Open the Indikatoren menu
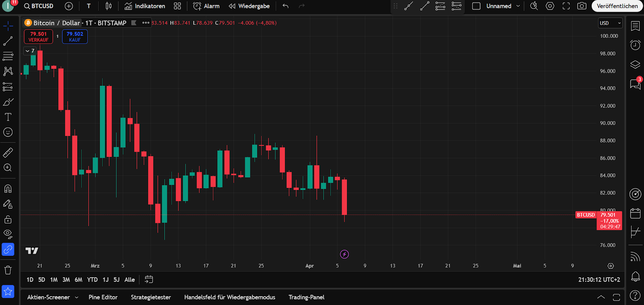644x305 pixels. (145, 6)
